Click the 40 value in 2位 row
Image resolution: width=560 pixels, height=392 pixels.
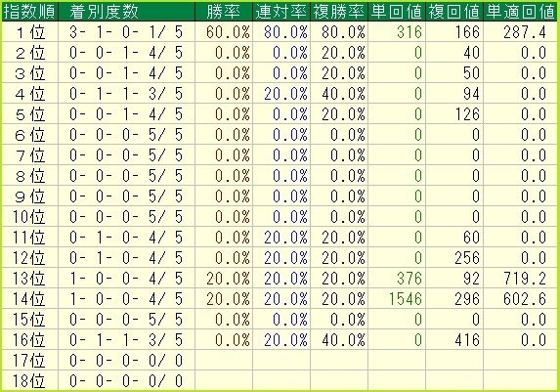click(471, 53)
